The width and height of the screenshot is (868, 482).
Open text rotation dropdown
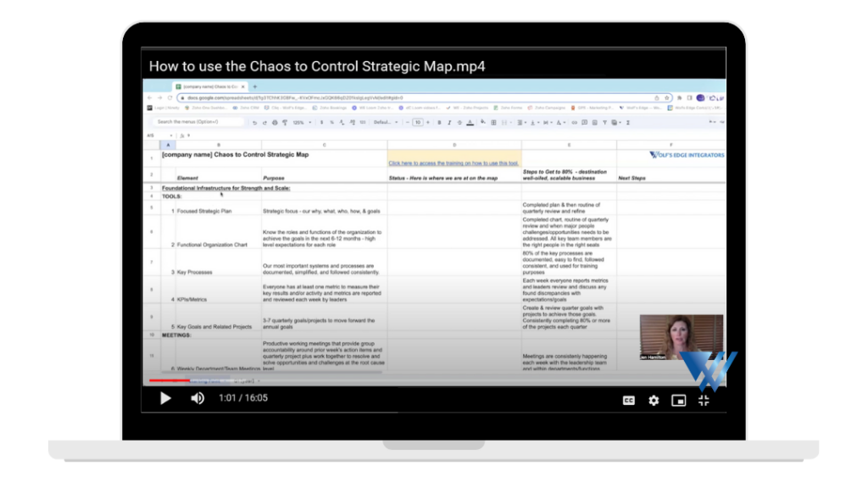561,122
